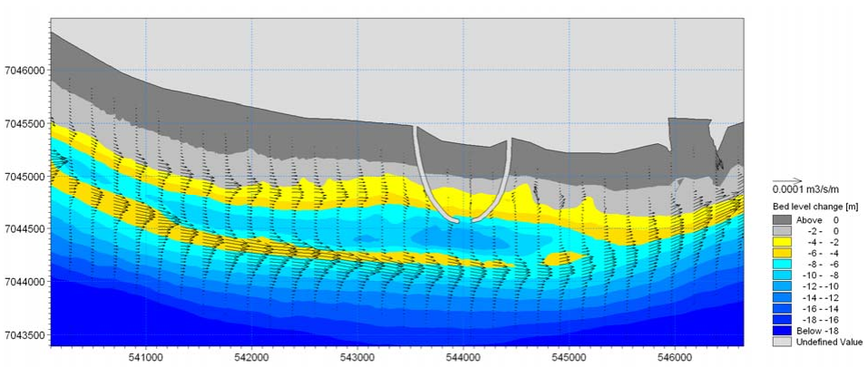
Task: Click the '-10 - -8' legend color box
Action: click(x=782, y=275)
